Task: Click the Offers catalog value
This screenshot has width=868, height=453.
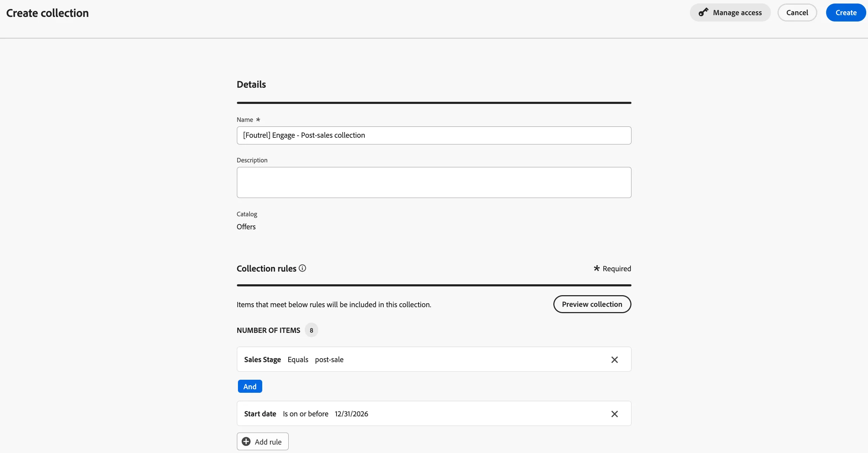Action: (x=246, y=227)
